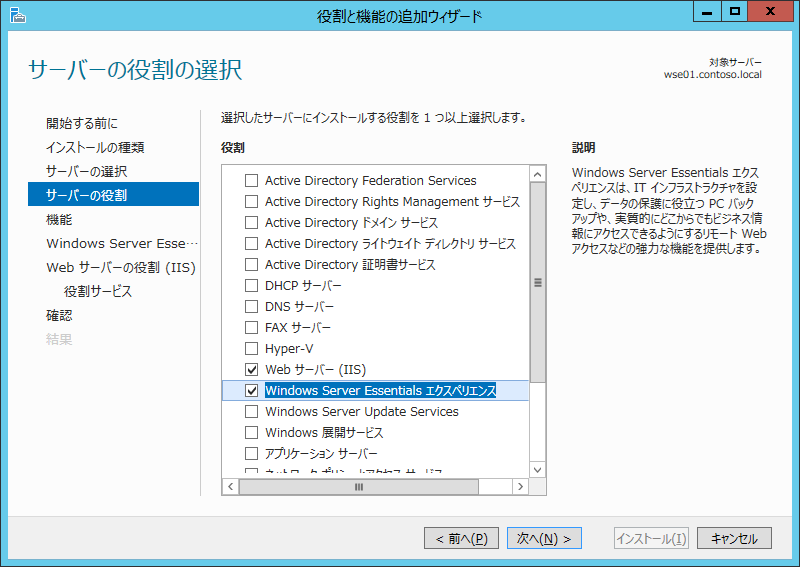Tick the FAX サーバー checkbox
The width and height of the screenshot is (800, 567).
[251, 327]
